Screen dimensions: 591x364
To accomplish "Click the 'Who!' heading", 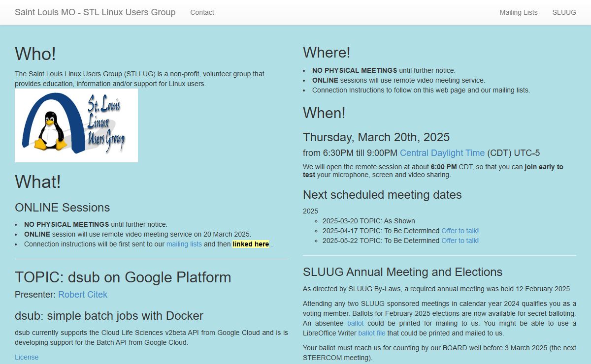I will click(x=35, y=54).
